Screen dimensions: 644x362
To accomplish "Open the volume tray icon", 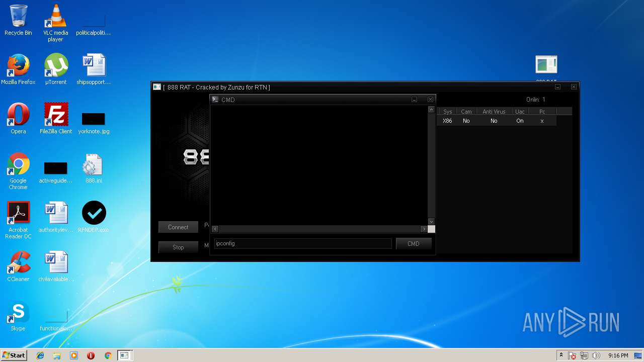I will tap(596, 355).
